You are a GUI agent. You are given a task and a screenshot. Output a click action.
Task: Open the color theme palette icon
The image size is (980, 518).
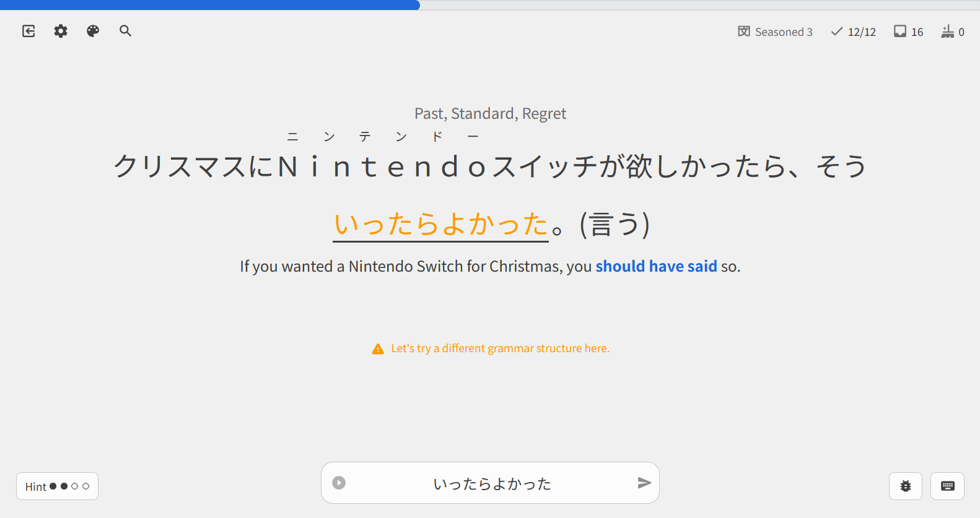point(93,31)
